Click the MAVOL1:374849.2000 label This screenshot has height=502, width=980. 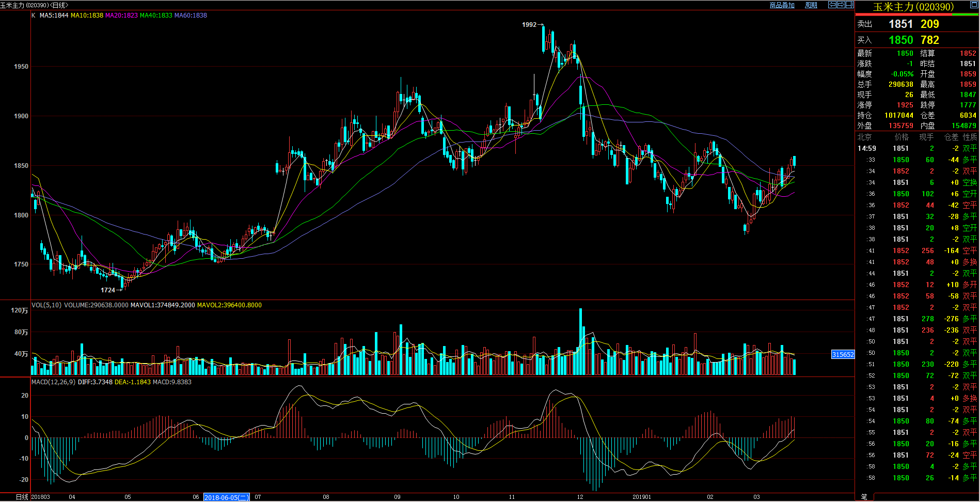pos(163,305)
